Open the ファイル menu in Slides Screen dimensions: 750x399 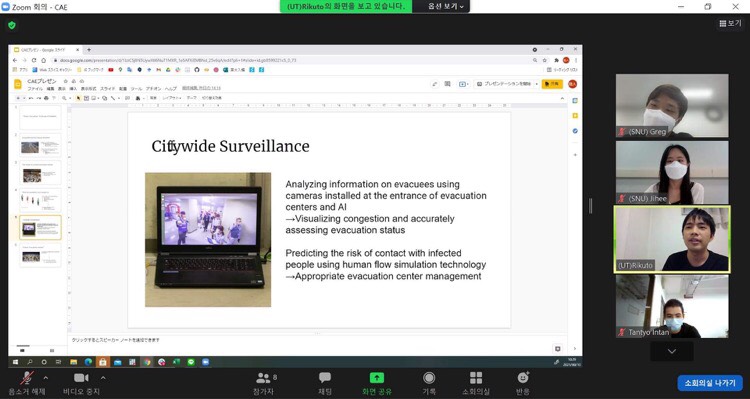35,89
